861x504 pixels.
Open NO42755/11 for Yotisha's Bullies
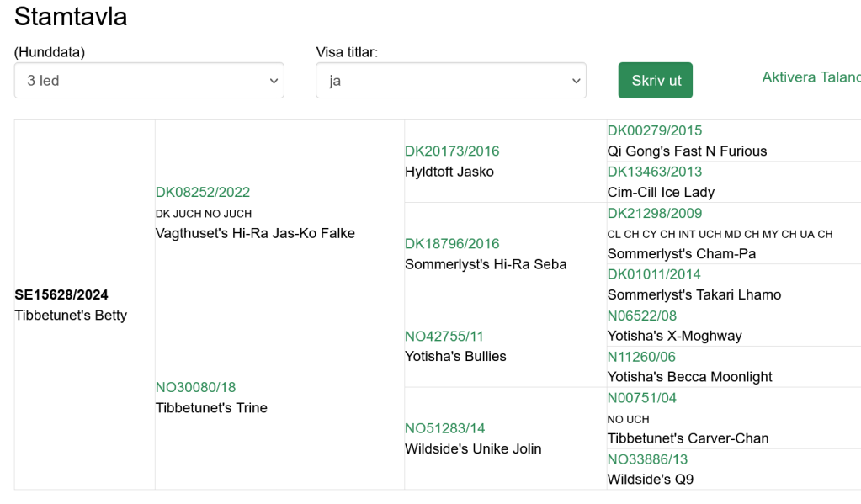tap(444, 336)
